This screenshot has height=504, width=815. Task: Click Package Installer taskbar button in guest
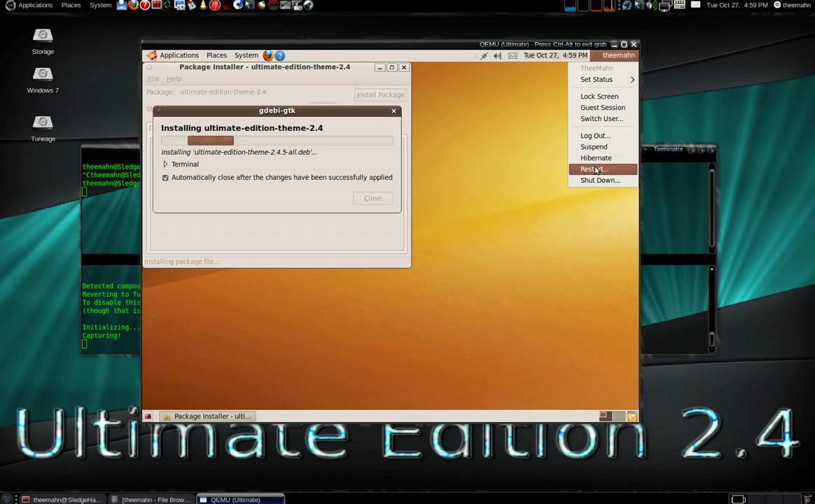(x=207, y=416)
